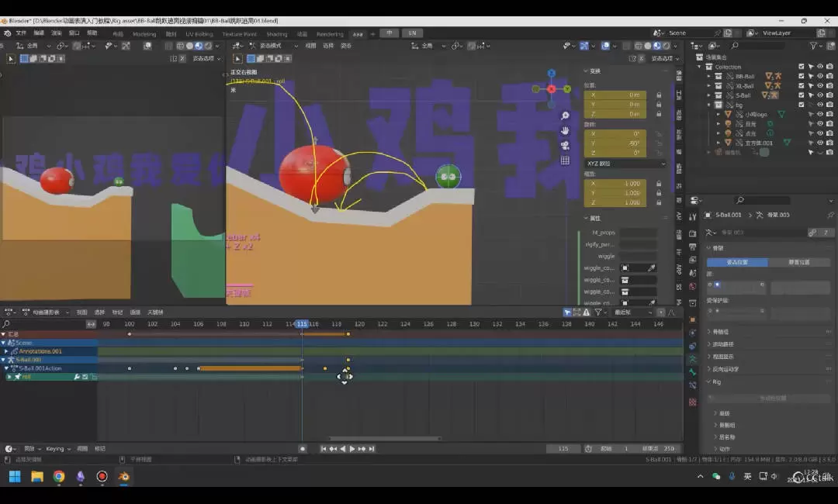The width and height of the screenshot is (838, 504).
Task: Select the tweak tool in left viewport
Action: click(11, 59)
